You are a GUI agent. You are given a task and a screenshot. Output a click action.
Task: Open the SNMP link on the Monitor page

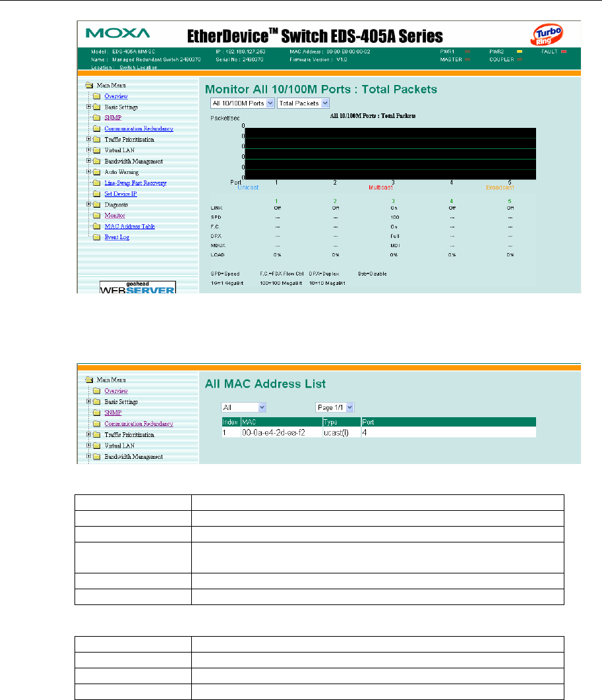click(113, 118)
